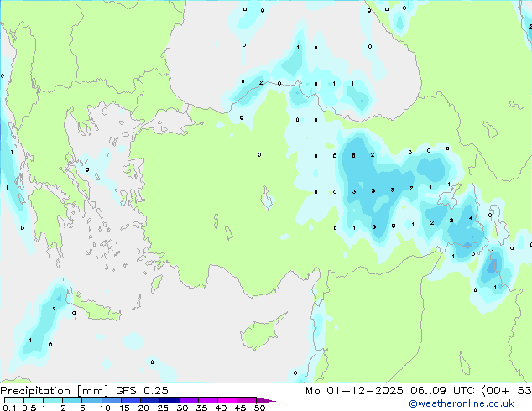Select the "50" legend scale label
This screenshot has width=532, height=411.
(x=259, y=408)
